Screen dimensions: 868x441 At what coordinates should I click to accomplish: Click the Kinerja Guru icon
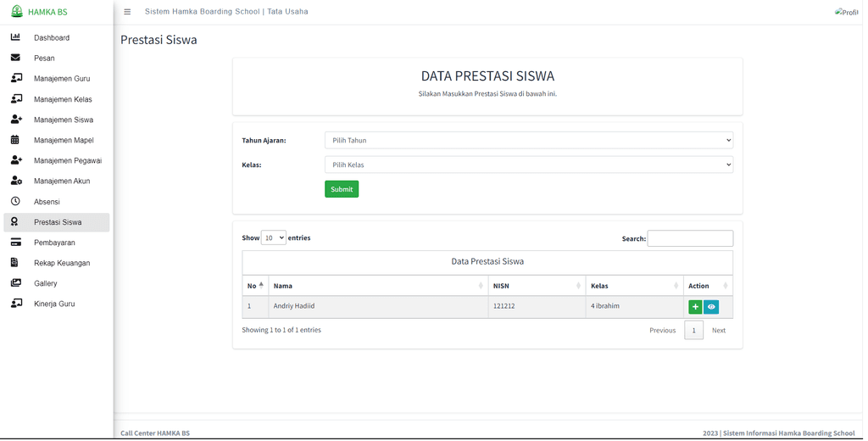pyautogui.click(x=17, y=304)
